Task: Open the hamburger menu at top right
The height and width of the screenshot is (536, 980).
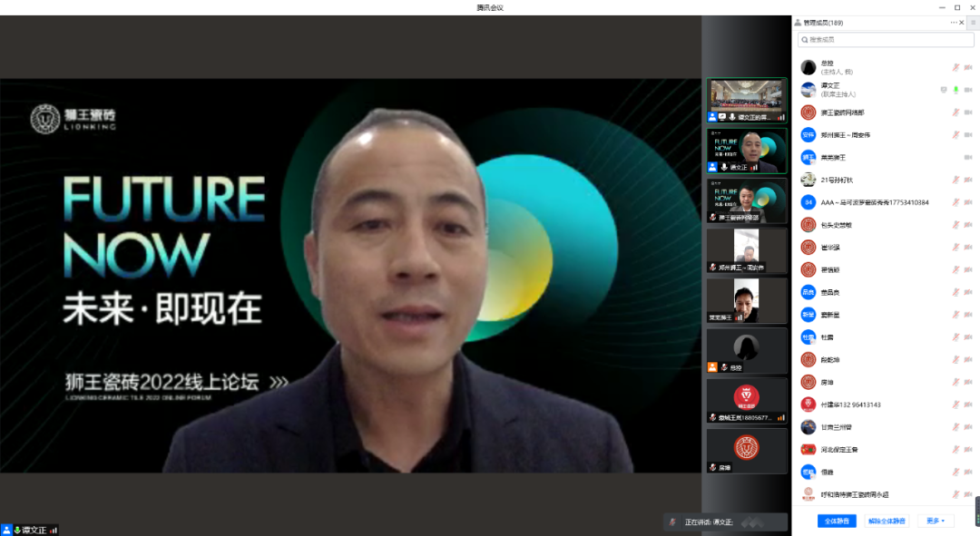Action: [x=973, y=23]
